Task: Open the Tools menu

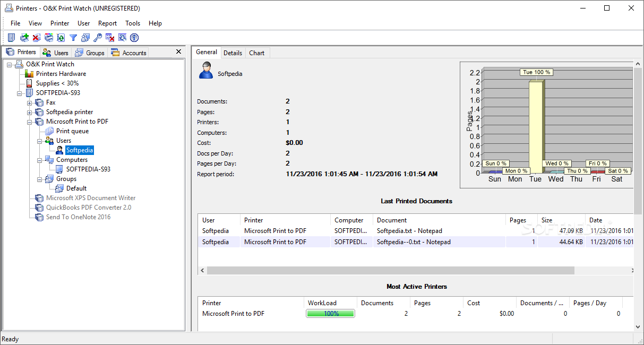Action: 133,23
